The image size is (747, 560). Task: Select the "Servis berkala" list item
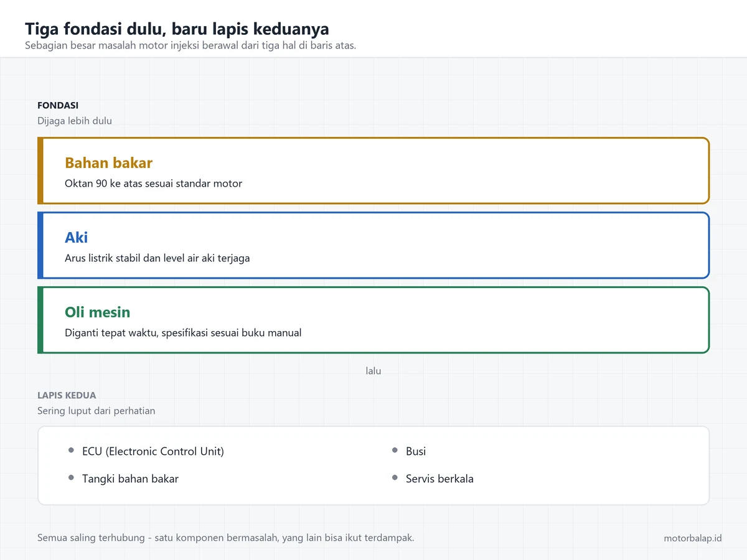pos(439,479)
